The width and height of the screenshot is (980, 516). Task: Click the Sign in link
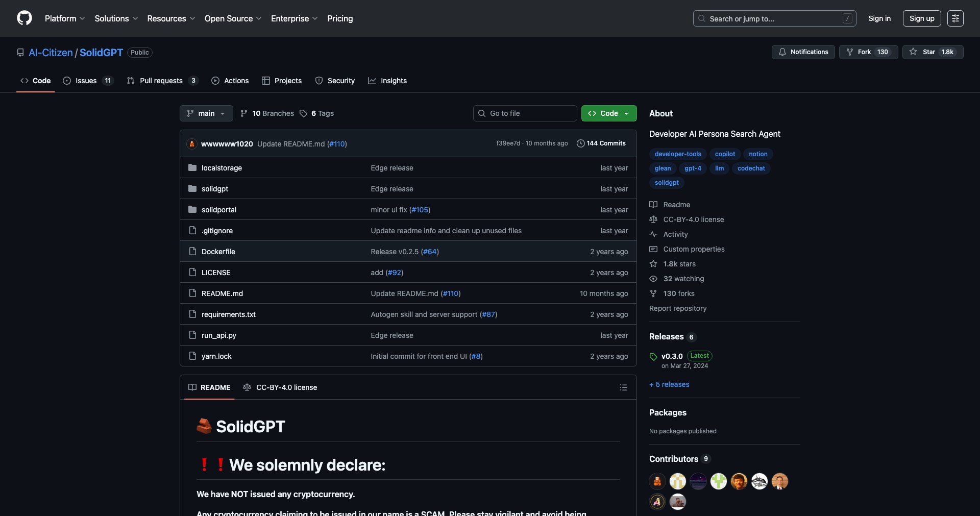(x=879, y=18)
